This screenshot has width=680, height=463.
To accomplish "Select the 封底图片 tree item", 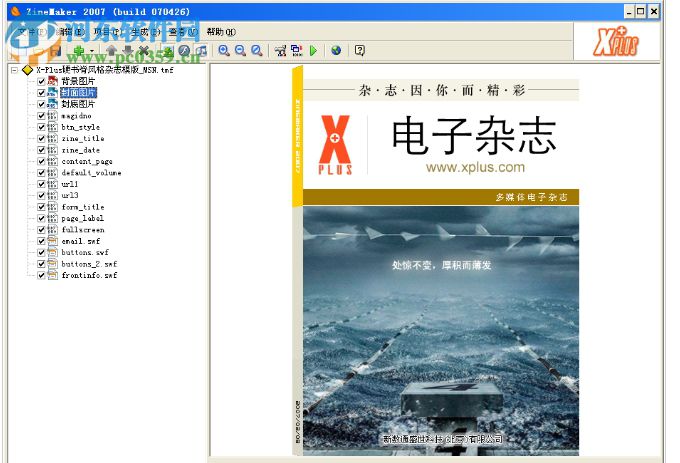I will tap(78, 104).
